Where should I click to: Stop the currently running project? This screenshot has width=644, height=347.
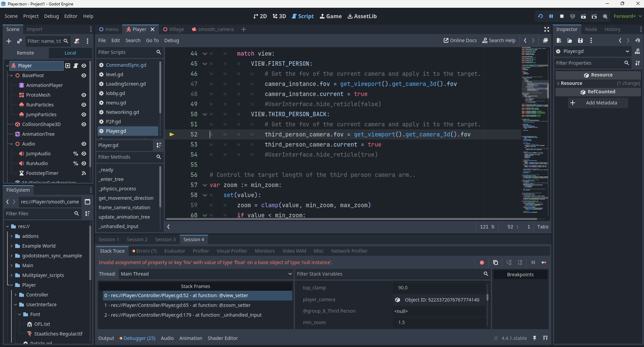click(561, 16)
